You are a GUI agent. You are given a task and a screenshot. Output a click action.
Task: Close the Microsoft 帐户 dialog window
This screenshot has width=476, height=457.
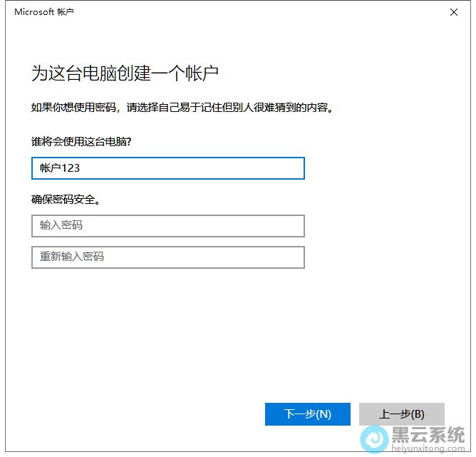pyautogui.click(x=454, y=12)
